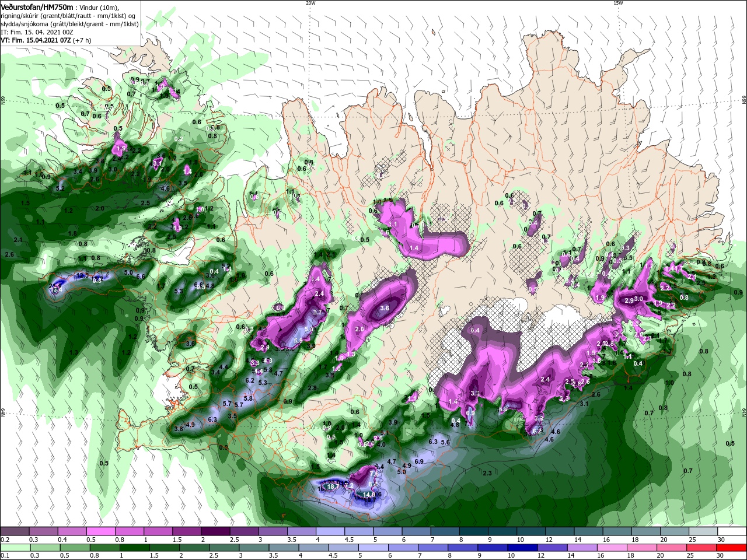Screen dimensions: 747x560
Task: Click the rigning/skúrir legend description line
Action: (x=68, y=15)
